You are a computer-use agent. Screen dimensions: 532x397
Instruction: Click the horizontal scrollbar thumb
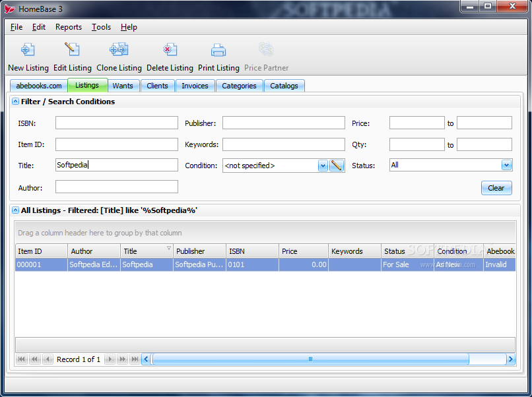(310, 359)
